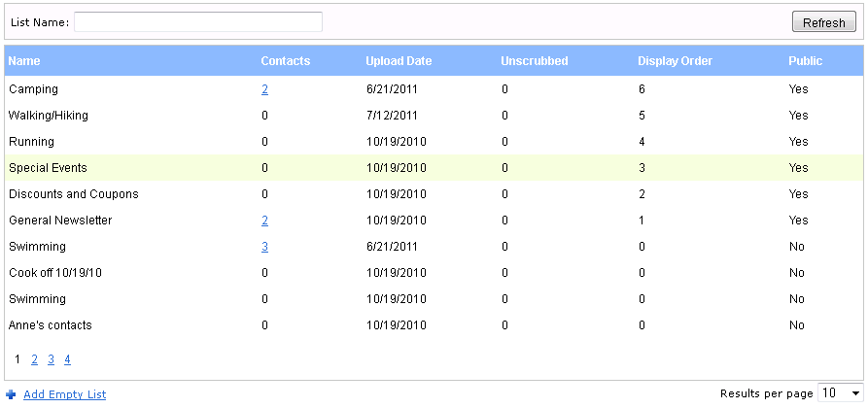The image size is (868, 408).
Task: Click display order 5 in Walking/Hiking row
Action: coord(642,116)
